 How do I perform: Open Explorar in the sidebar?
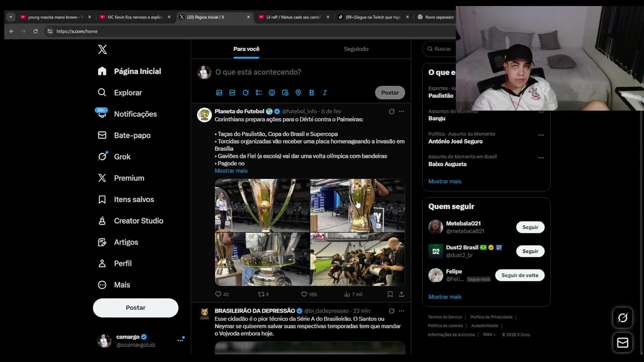pos(120,93)
